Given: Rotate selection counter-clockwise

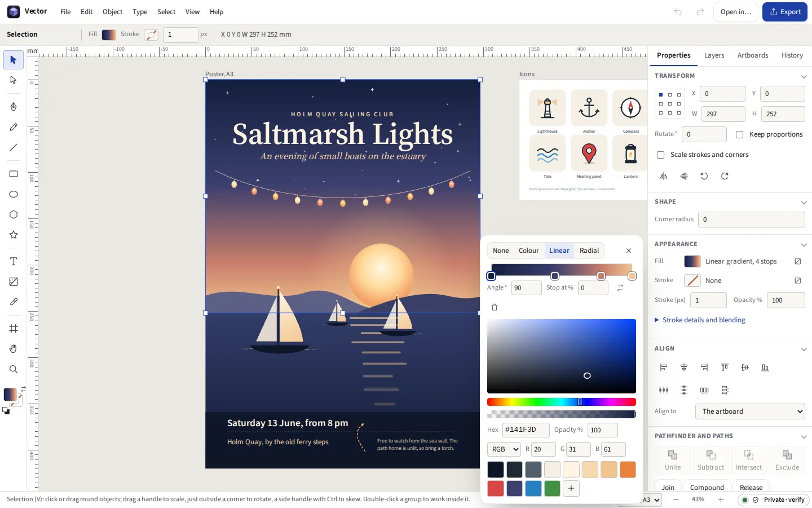Looking at the screenshot, I should [x=704, y=176].
